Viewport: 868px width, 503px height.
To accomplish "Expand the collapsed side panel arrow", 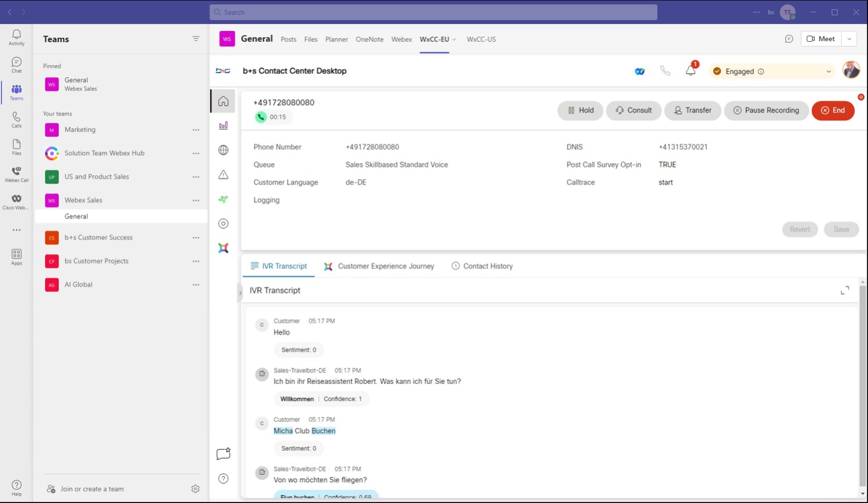I will 240,293.
